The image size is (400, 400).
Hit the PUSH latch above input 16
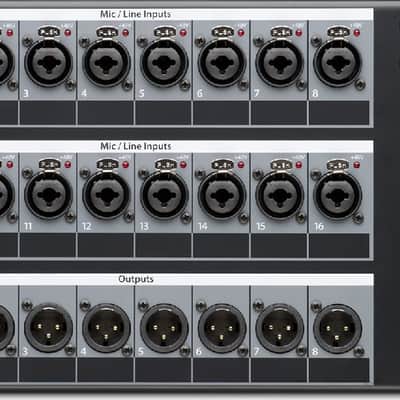tap(338, 164)
